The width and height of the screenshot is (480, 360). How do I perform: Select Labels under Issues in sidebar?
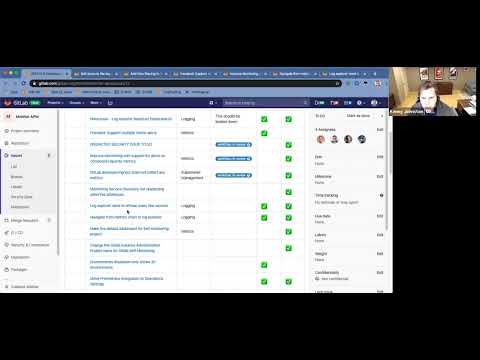pyautogui.click(x=16, y=187)
